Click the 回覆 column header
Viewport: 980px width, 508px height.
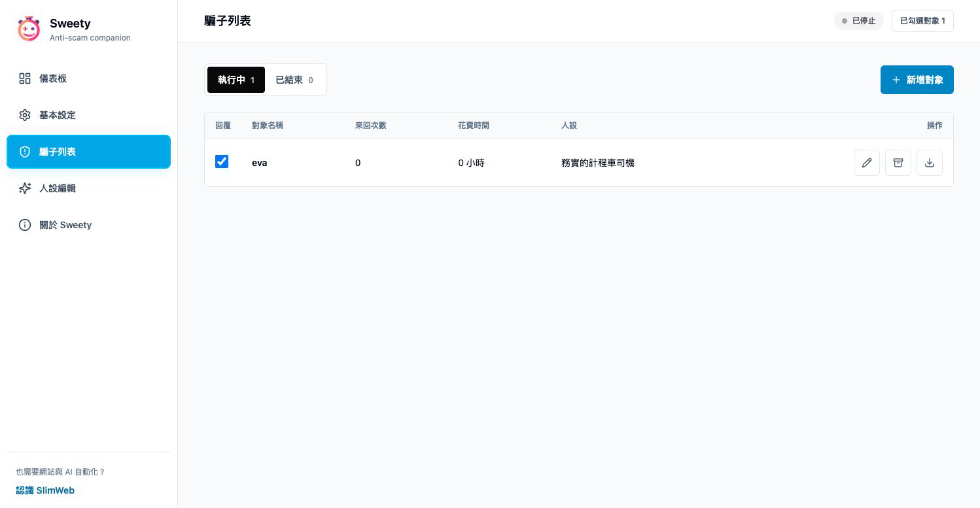[x=223, y=126]
